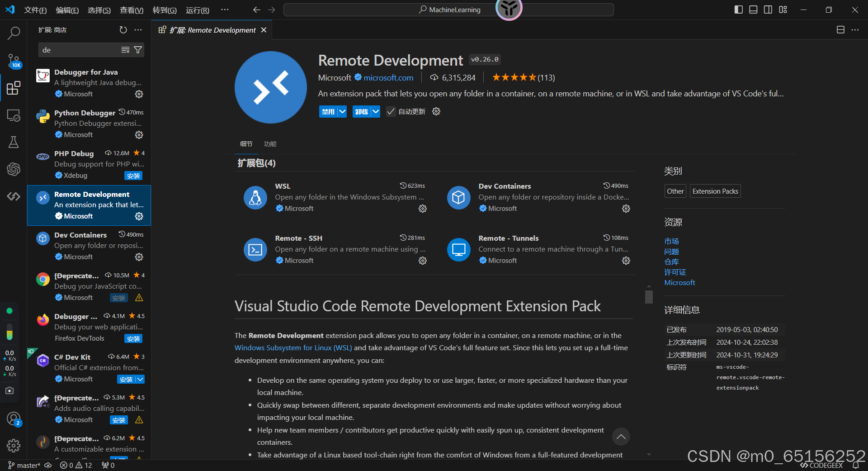Image resolution: width=868 pixels, height=471 pixels.
Task: Switch to the 细节 details tab
Action: coord(246,144)
